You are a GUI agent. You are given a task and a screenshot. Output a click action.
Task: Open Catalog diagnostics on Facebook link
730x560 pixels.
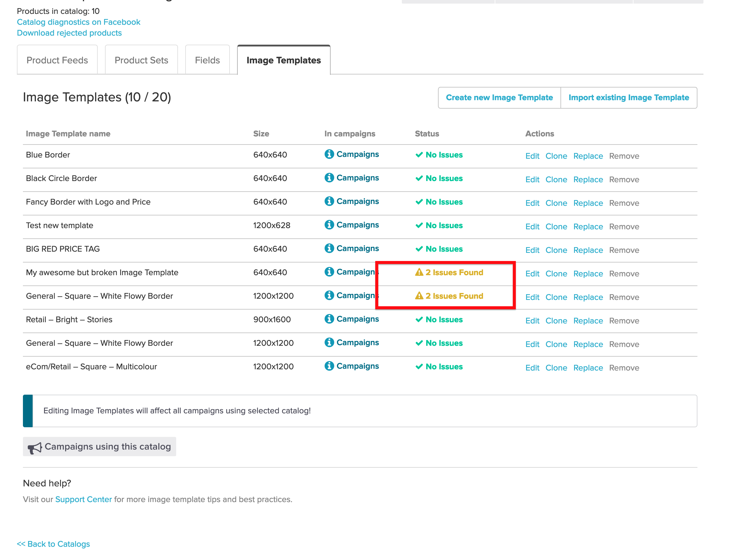[79, 22]
